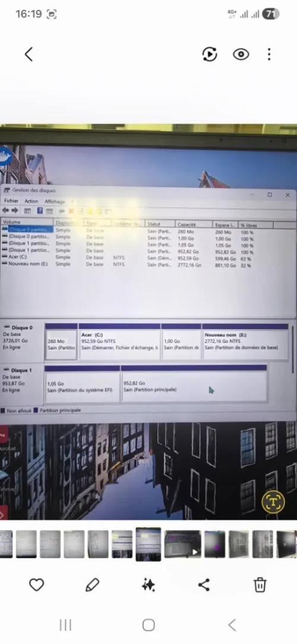Click the vertical scrollbar of the disk map
The width and height of the screenshot is (297, 644).
coord(293,349)
